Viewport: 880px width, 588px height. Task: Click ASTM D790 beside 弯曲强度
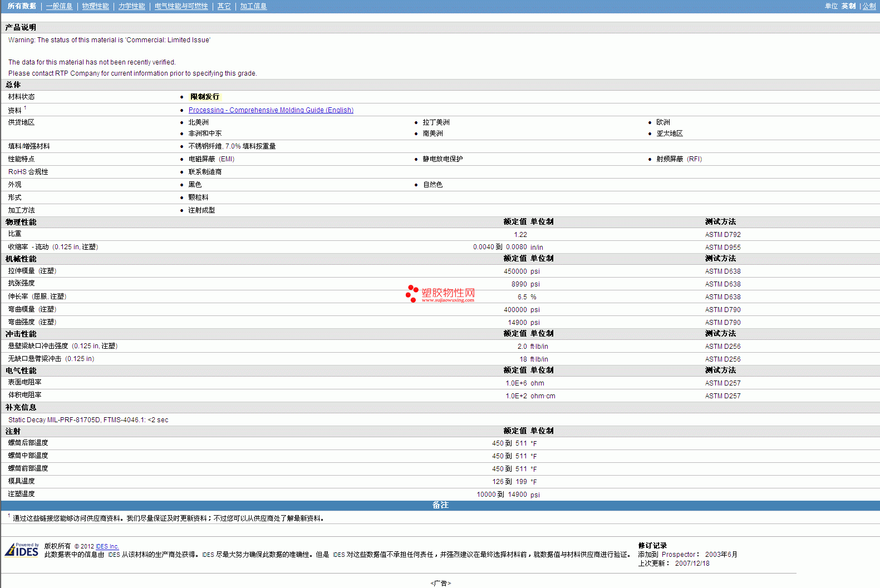click(x=722, y=323)
